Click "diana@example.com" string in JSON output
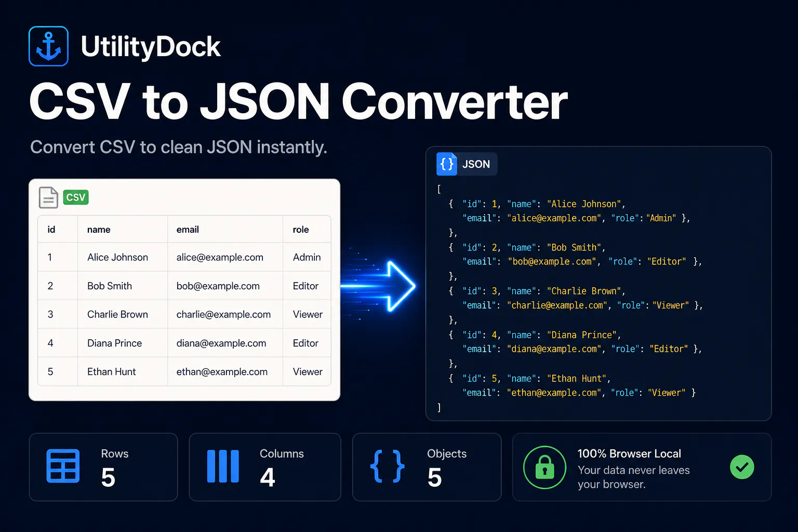Image resolution: width=798 pixels, height=532 pixels. point(554,349)
